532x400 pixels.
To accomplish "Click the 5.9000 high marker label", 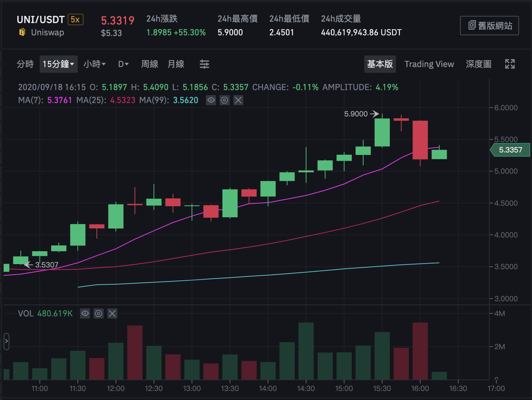I will click(356, 114).
